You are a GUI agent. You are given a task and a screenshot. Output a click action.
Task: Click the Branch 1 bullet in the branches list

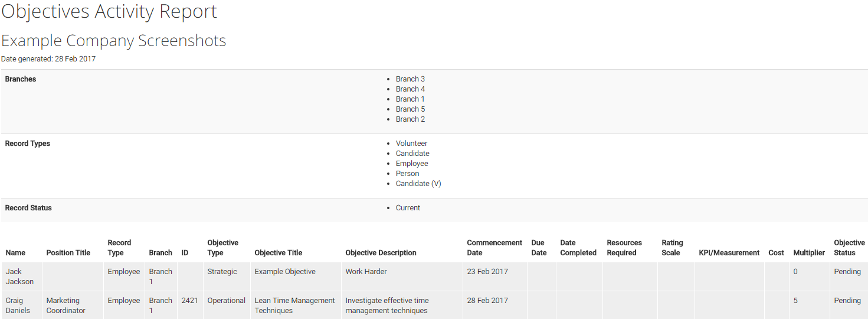pos(410,99)
